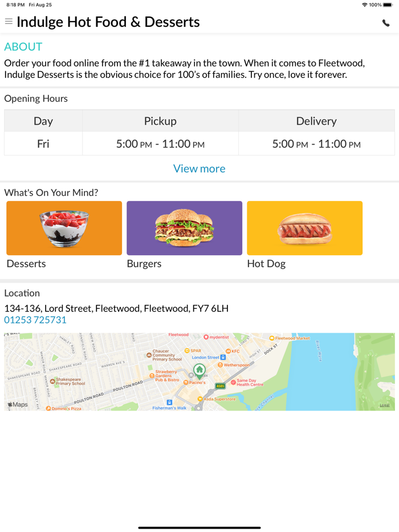Image resolution: width=399 pixels, height=532 pixels.
Task: Tap the phone call icon
Action: click(385, 24)
